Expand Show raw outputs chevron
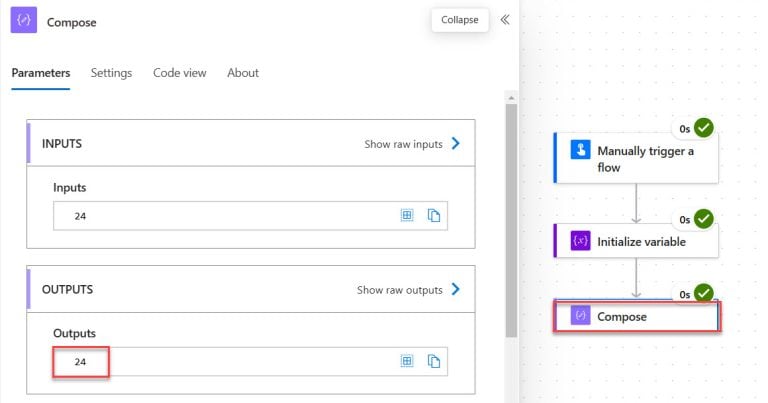 (x=456, y=290)
